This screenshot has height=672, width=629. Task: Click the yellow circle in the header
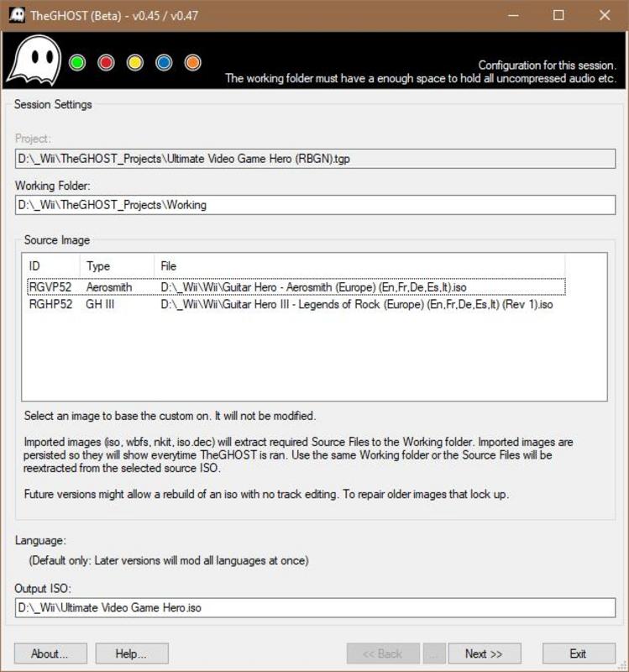pos(135,62)
